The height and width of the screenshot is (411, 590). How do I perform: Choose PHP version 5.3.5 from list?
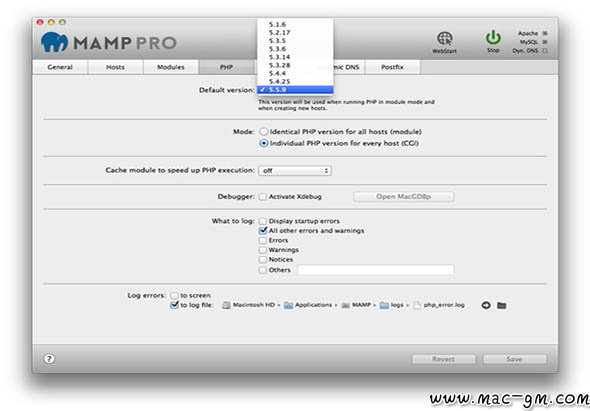coord(295,41)
